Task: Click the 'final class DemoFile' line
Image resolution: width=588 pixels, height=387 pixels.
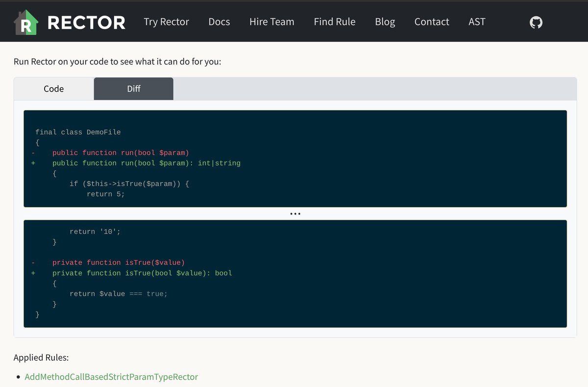Action: point(78,132)
